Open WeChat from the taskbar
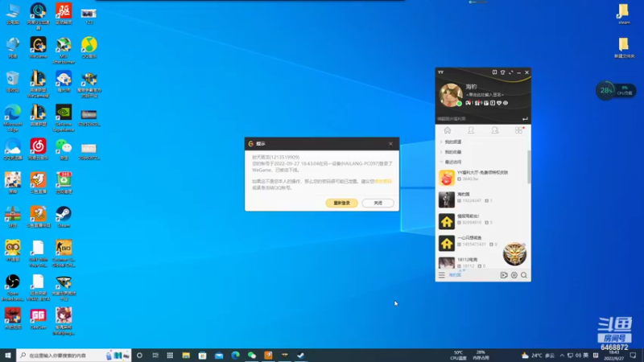 [x=252, y=356]
